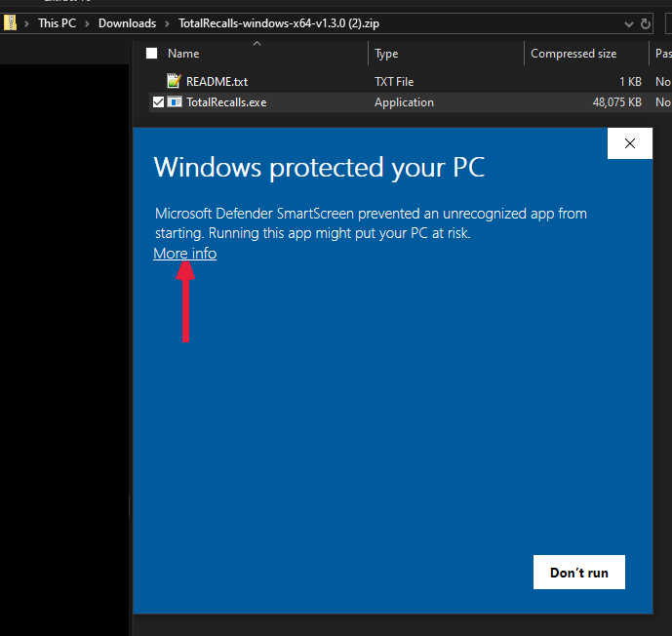
Task: Sort by the Name column header
Action: click(183, 53)
